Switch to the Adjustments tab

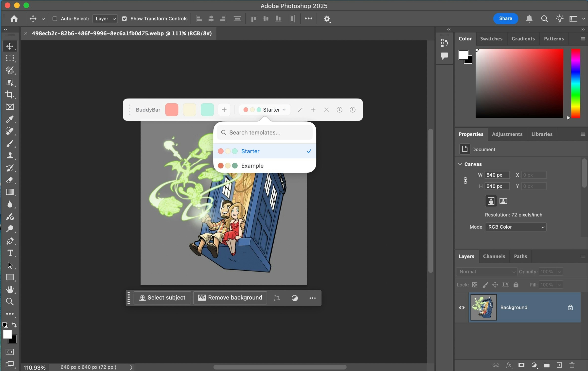click(507, 134)
